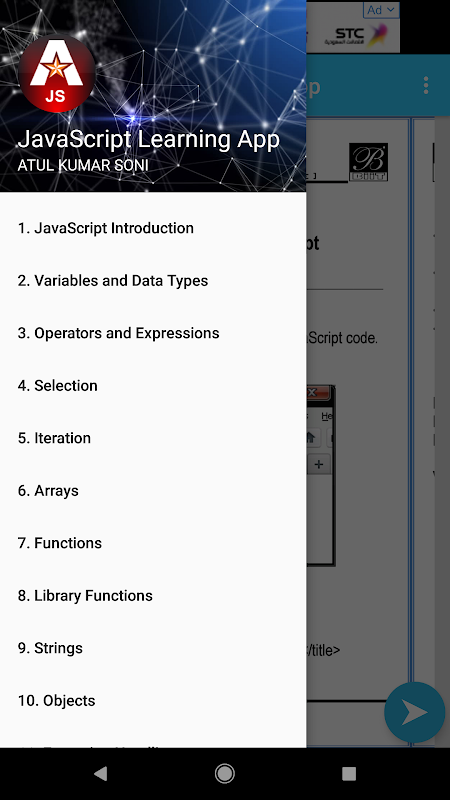Tap the JavaScript Learning App title
This screenshot has width=450, height=800.
(x=148, y=139)
